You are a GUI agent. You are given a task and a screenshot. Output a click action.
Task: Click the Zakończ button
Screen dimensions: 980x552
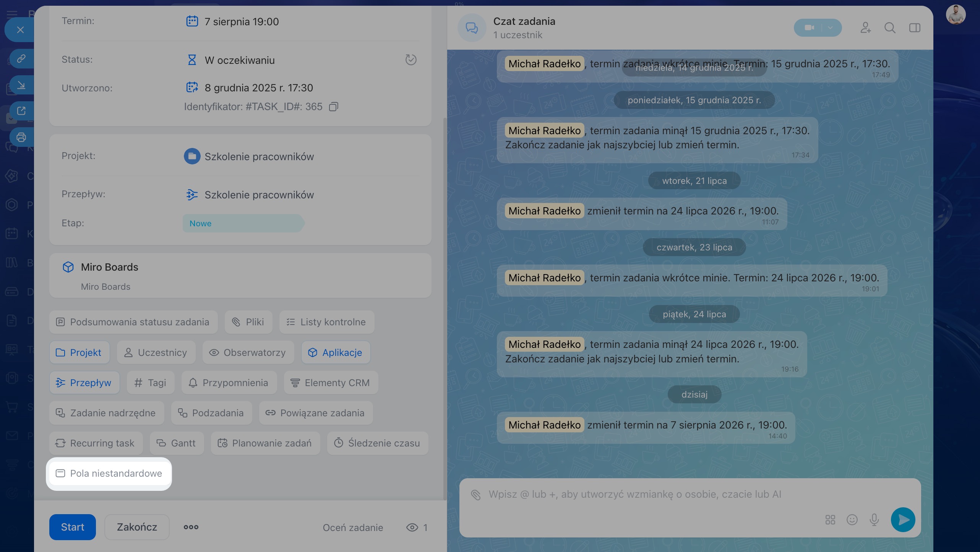(x=137, y=527)
